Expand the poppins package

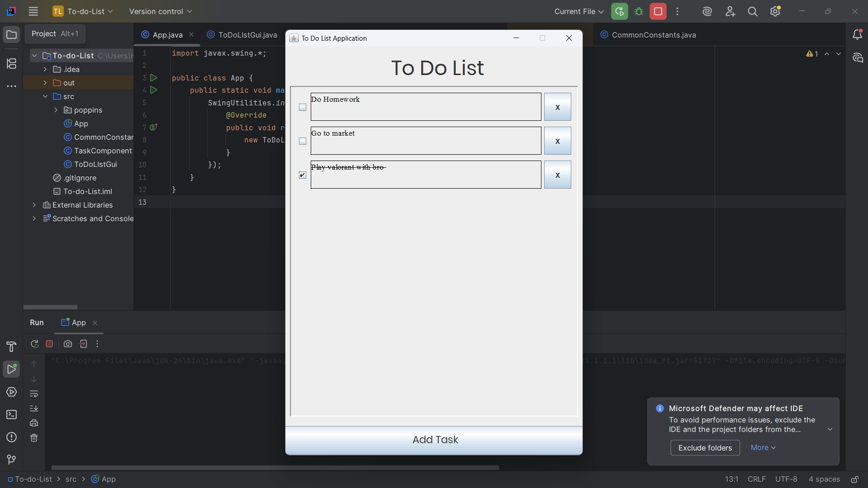(x=56, y=110)
